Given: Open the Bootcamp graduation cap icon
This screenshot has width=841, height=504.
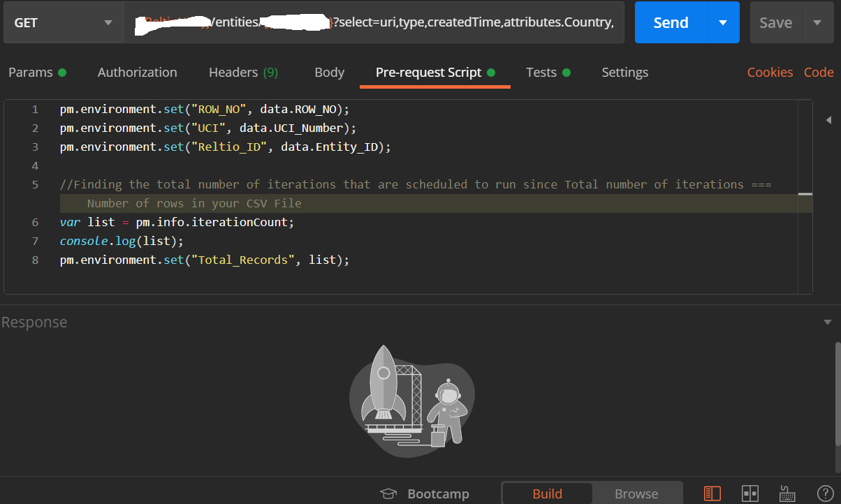Looking at the screenshot, I should click(388, 494).
